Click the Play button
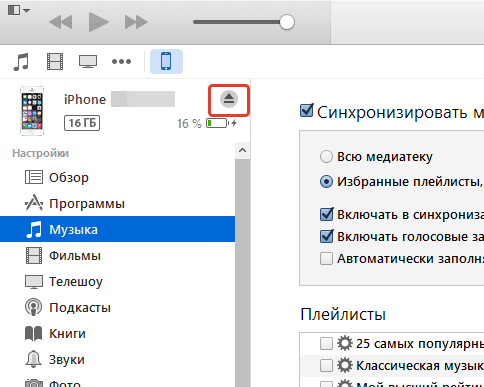The width and height of the screenshot is (484, 387). pyautogui.click(x=98, y=22)
